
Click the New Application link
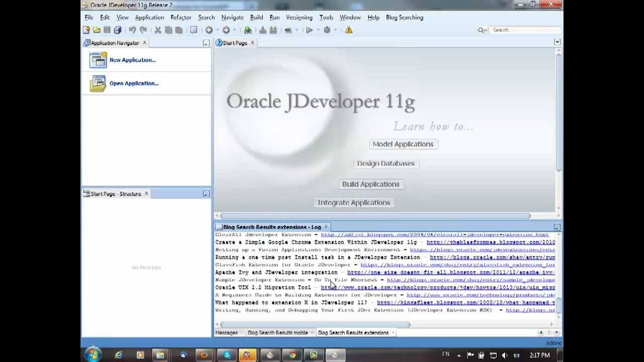pyautogui.click(x=133, y=60)
